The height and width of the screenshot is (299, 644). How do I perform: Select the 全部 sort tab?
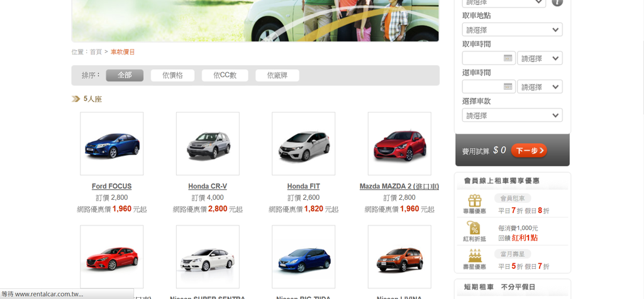click(125, 75)
